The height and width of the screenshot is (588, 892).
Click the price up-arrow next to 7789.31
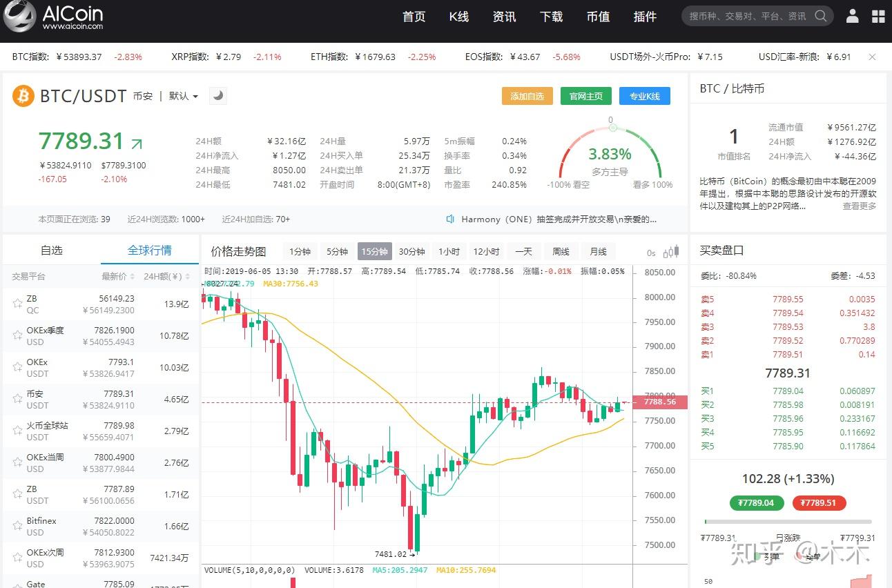click(137, 144)
